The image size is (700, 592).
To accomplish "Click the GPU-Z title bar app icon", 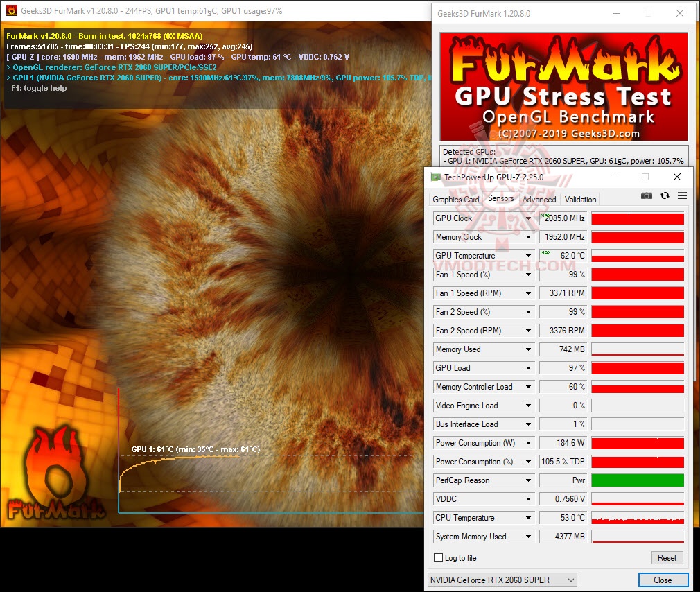I will point(436,177).
